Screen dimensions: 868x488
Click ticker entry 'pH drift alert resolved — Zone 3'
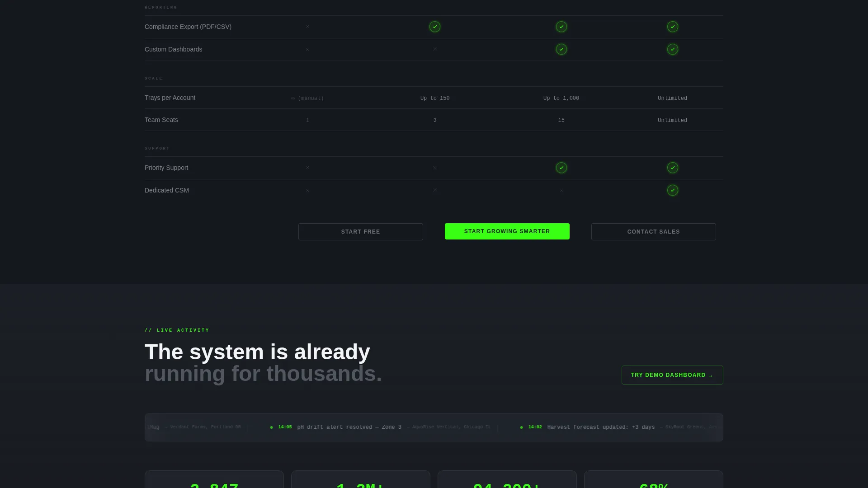(349, 427)
